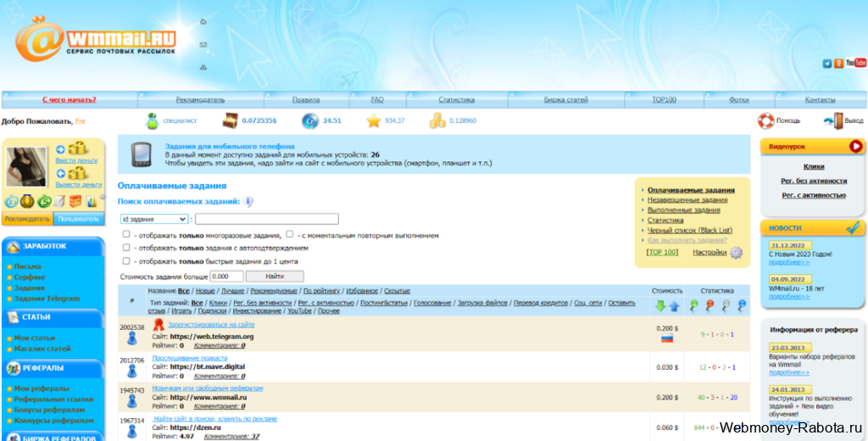Click Ввести деньги link

click(x=76, y=160)
